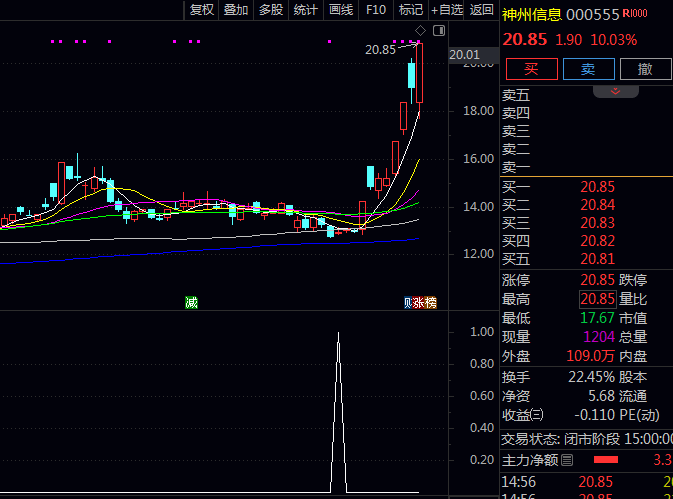Screen dimensions: 673x499
Task: Select the 买三 price 20.83
Action: pyautogui.click(x=597, y=223)
